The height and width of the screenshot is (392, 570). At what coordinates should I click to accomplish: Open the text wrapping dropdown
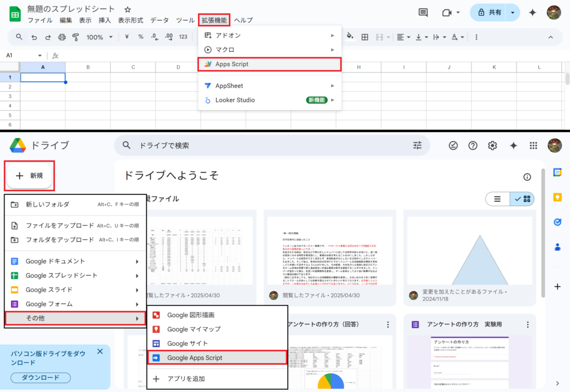(x=440, y=37)
